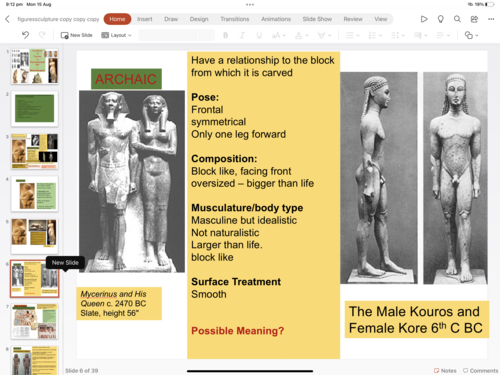Open the shapes insert dropdown

coord(471,35)
